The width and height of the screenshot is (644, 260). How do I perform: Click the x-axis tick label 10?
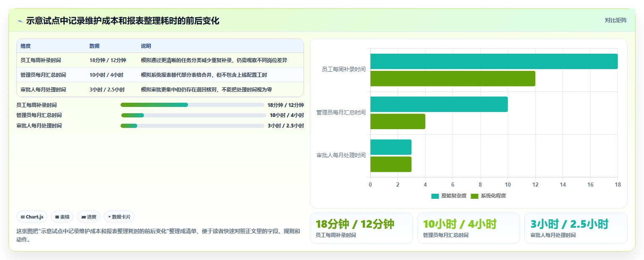[508, 185]
